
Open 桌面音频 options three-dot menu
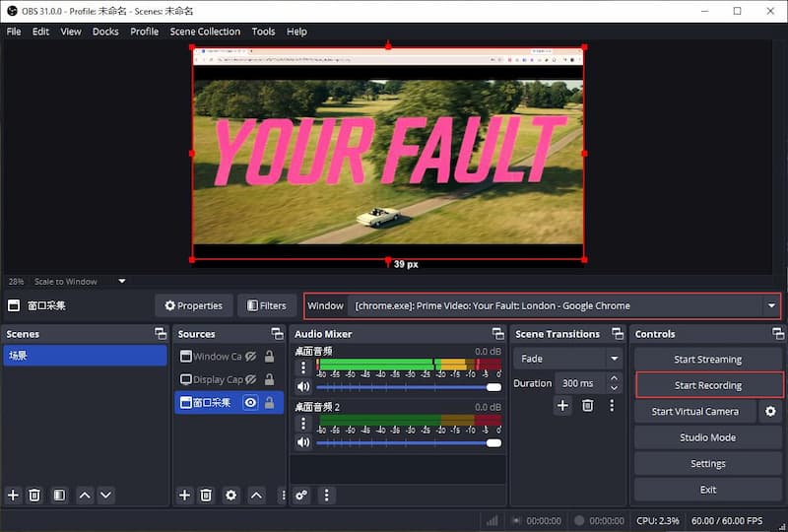[303, 367]
